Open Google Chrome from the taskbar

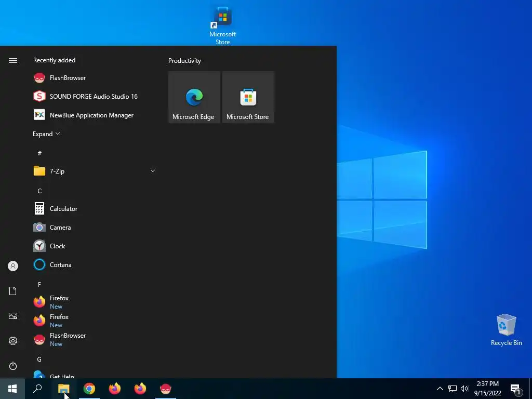[89, 389]
